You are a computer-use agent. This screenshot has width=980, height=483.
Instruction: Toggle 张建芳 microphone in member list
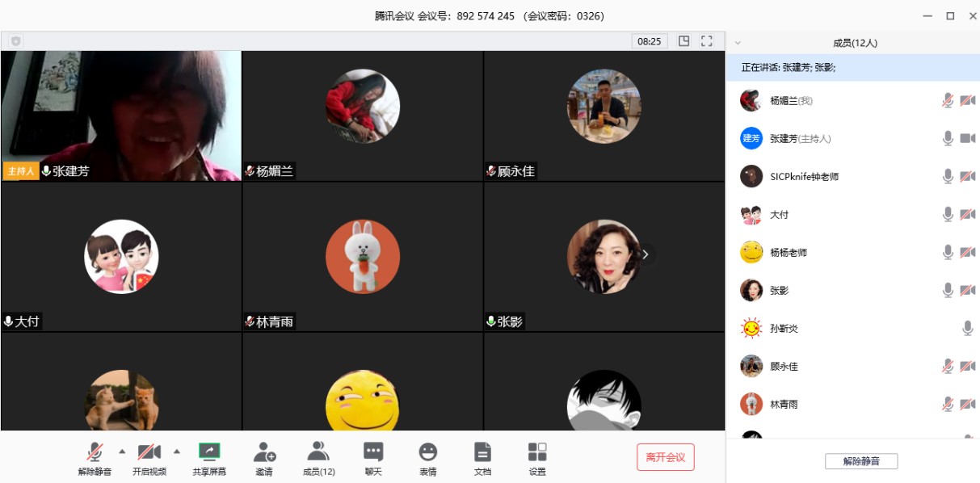(x=948, y=139)
